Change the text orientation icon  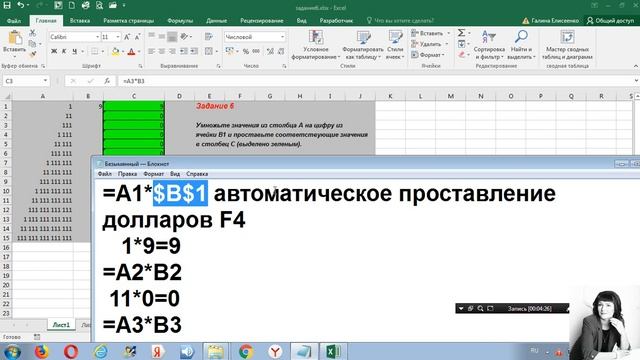tap(184, 37)
